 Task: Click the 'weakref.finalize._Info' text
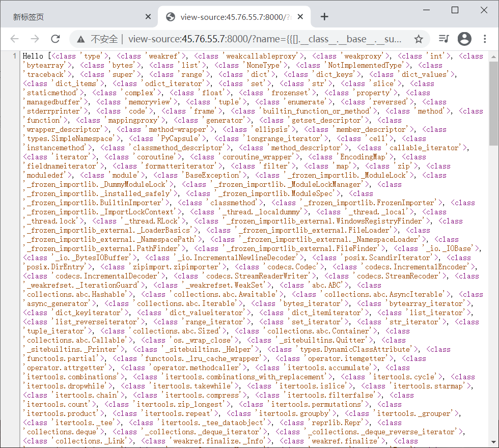(x=218, y=441)
